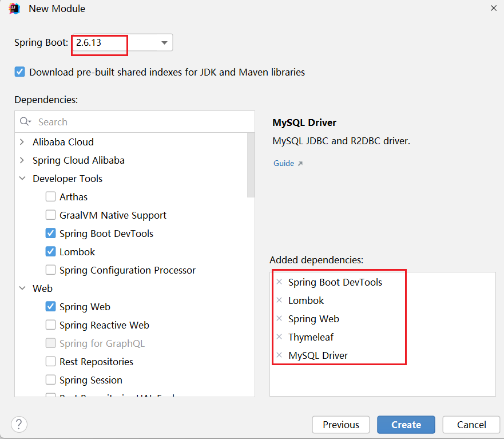Remove Lombok from added dependencies
504x439 pixels.
[279, 300]
